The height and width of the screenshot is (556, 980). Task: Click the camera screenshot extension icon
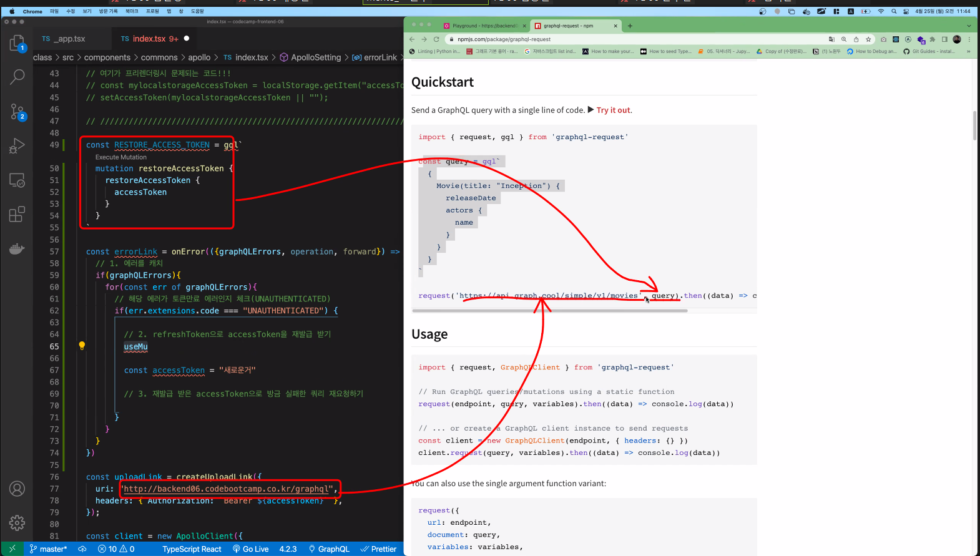[883, 39]
